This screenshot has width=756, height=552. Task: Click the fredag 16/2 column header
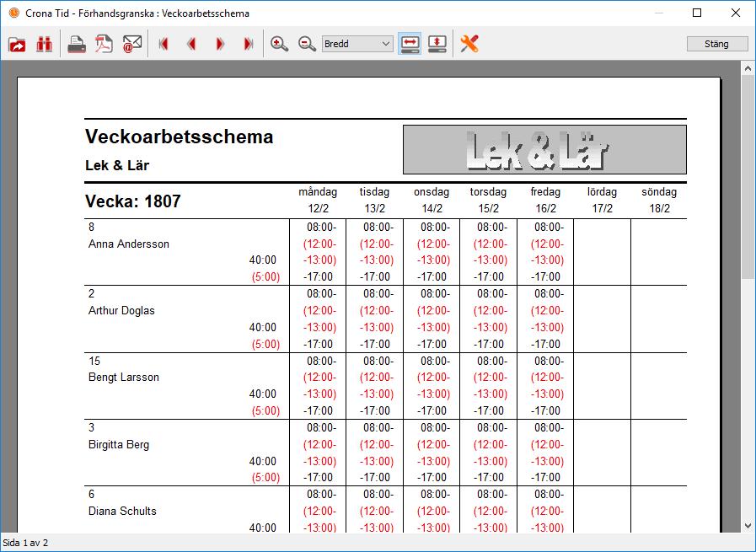545,200
